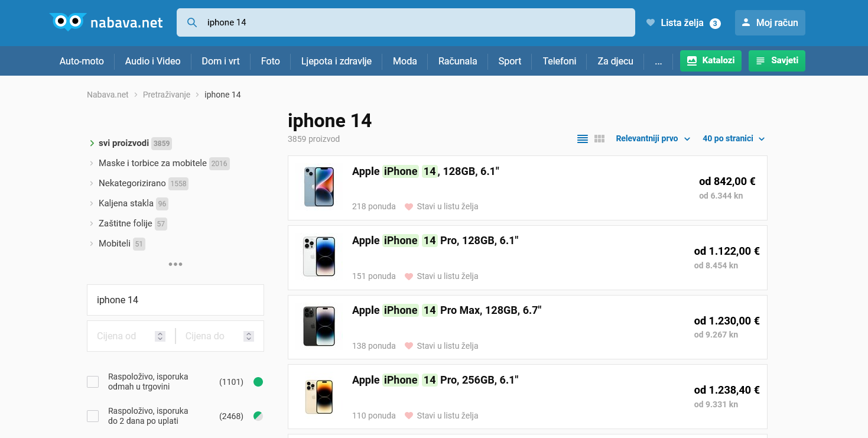Click the person icon in Moj račun
The width and height of the screenshot is (868, 438).
click(x=746, y=22)
